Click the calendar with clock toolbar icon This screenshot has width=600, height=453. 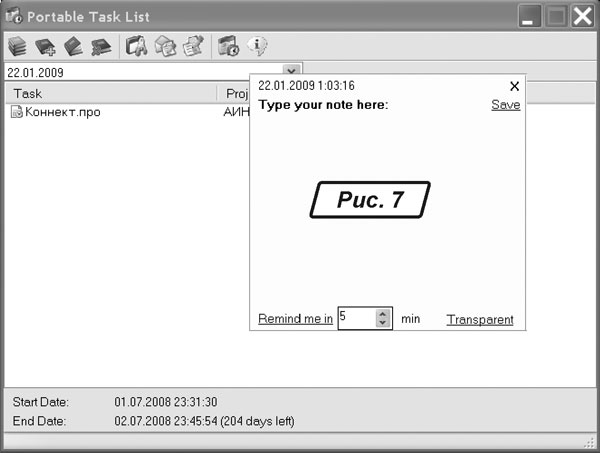[x=229, y=45]
